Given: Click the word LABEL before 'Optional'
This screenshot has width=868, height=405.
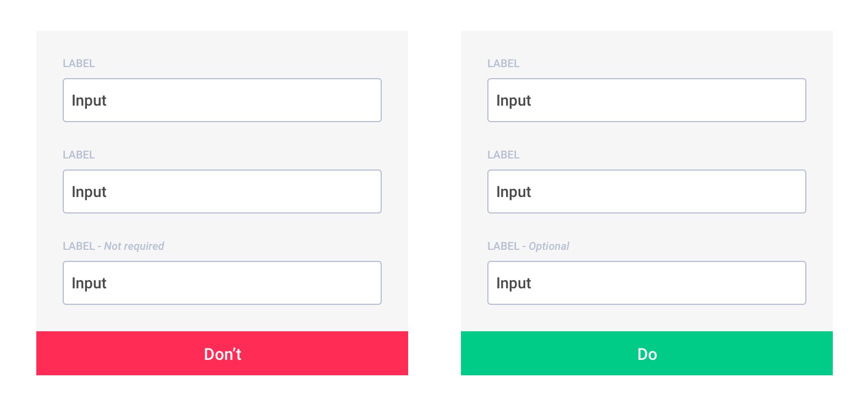Looking at the screenshot, I should tap(503, 246).
